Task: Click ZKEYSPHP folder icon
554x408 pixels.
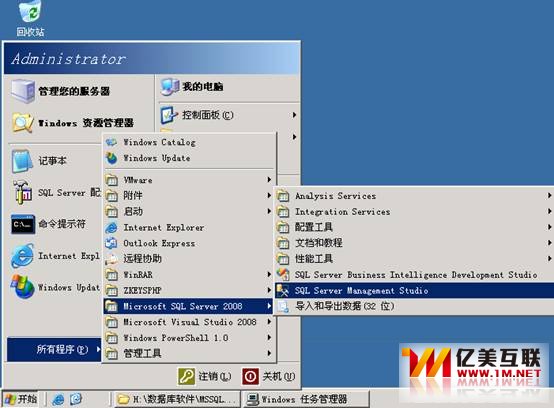Action: (112, 290)
